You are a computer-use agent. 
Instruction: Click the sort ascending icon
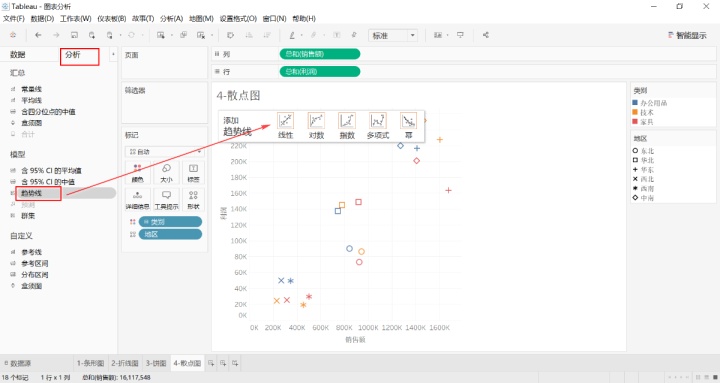[249, 35]
